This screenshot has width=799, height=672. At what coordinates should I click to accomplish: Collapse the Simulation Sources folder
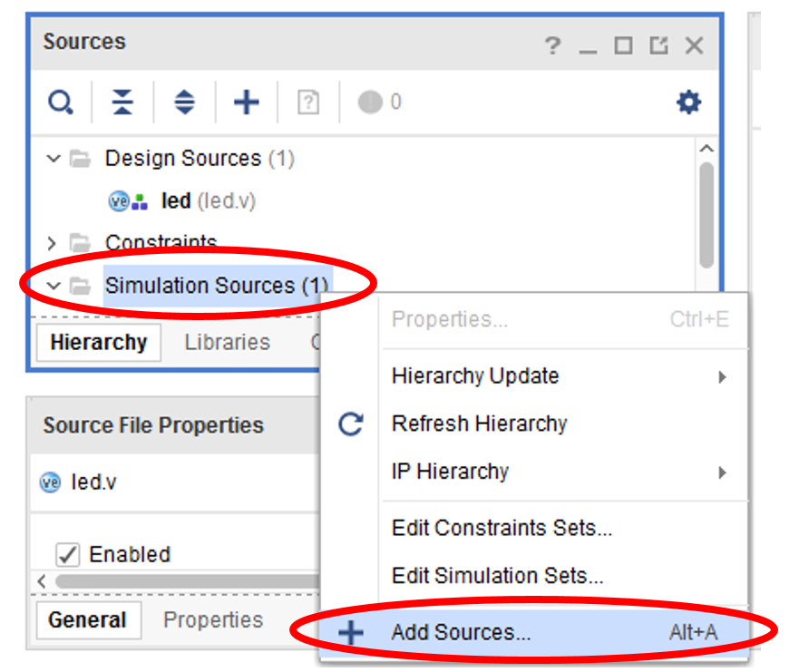[x=54, y=286]
